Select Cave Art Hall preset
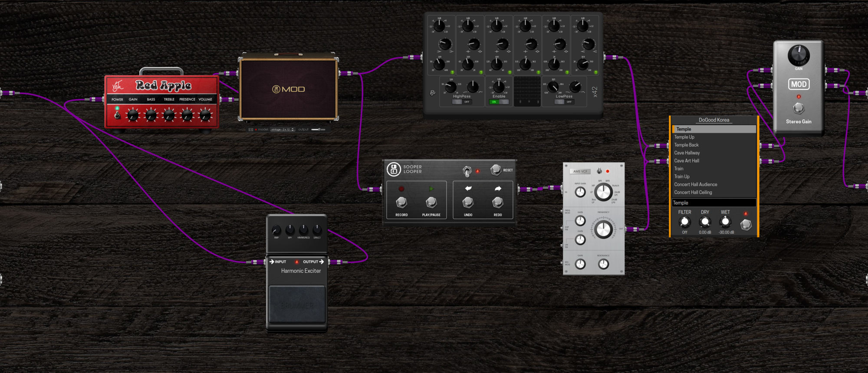 (714, 160)
